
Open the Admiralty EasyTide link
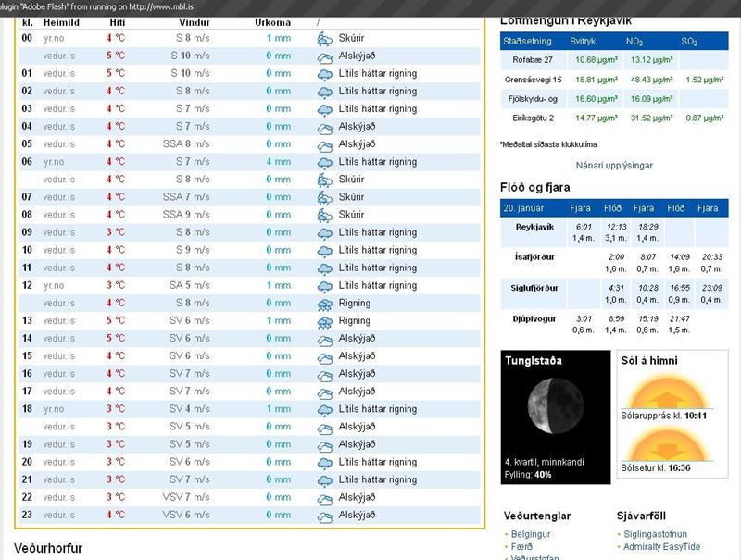(x=661, y=546)
